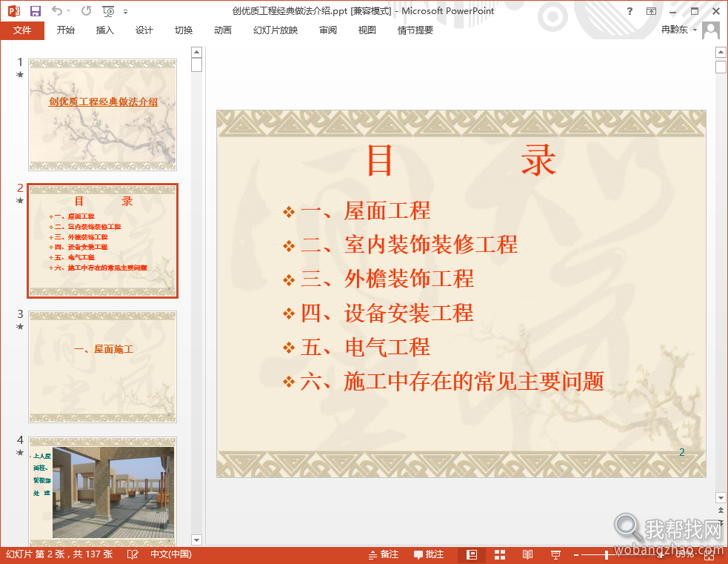Start Slide Show from status bar icon
728x564 pixels.
coord(555,554)
